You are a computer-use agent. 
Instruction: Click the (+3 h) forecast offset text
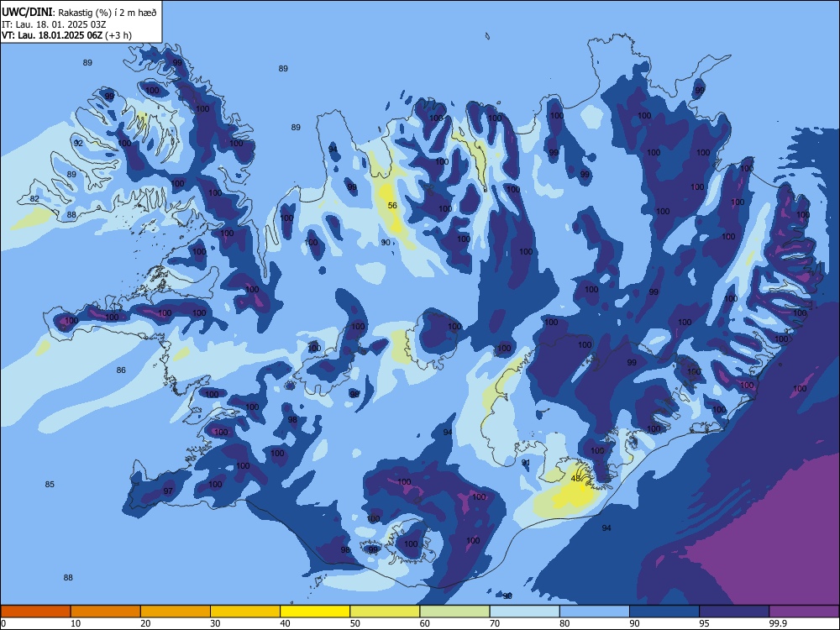[x=118, y=36]
